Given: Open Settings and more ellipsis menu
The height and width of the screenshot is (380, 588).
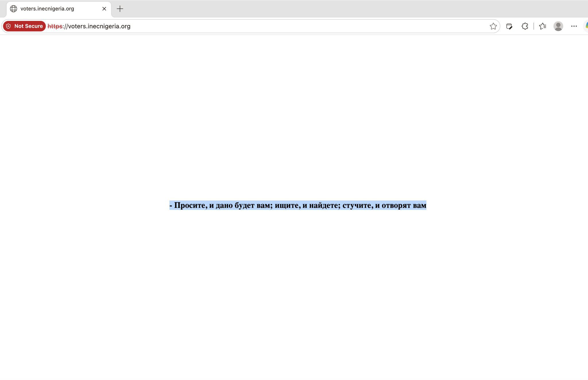Looking at the screenshot, I should (574, 26).
